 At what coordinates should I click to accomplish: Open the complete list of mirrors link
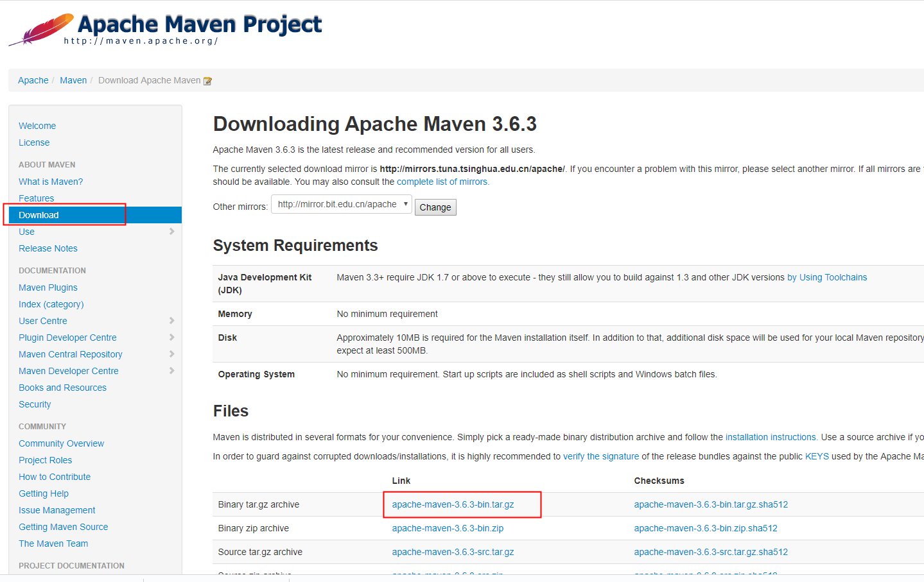(443, 182)
